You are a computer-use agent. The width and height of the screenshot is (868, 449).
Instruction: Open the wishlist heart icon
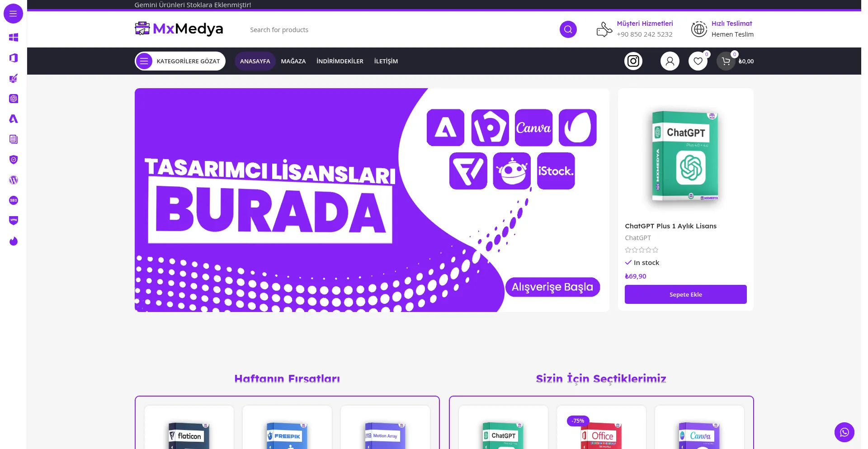coord(698,61)
